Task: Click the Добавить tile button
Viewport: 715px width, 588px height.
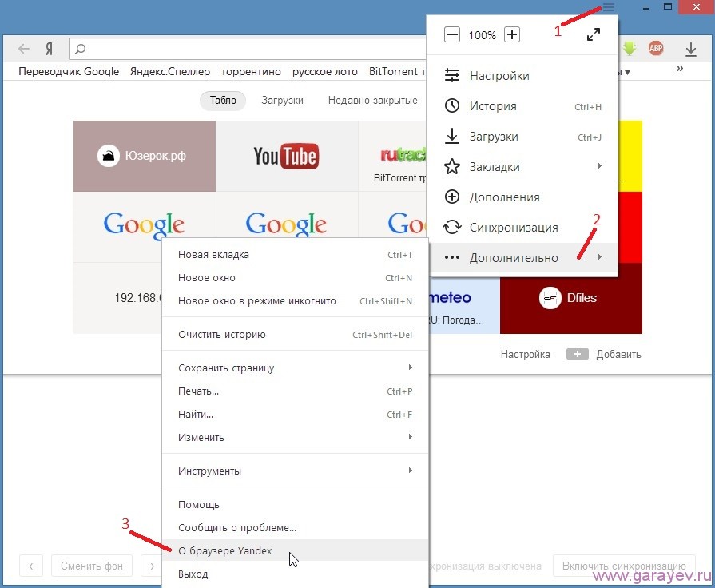Action: click(604, 354)
